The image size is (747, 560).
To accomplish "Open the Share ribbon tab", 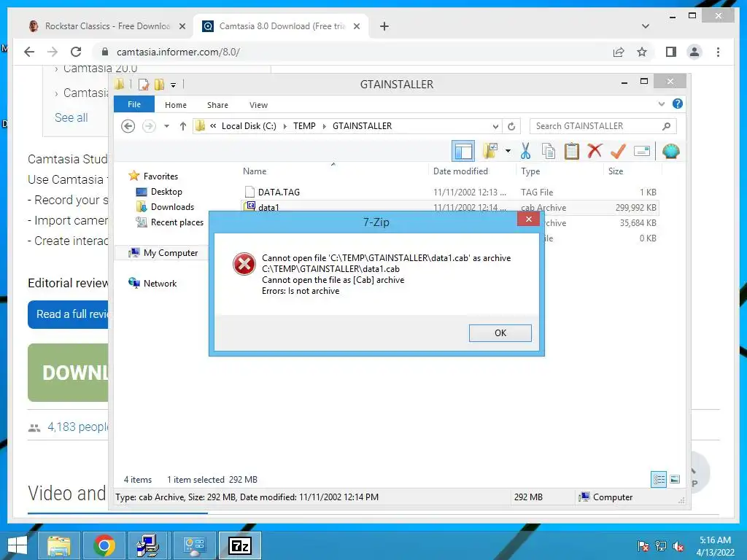I will click(x=217, y=105).
